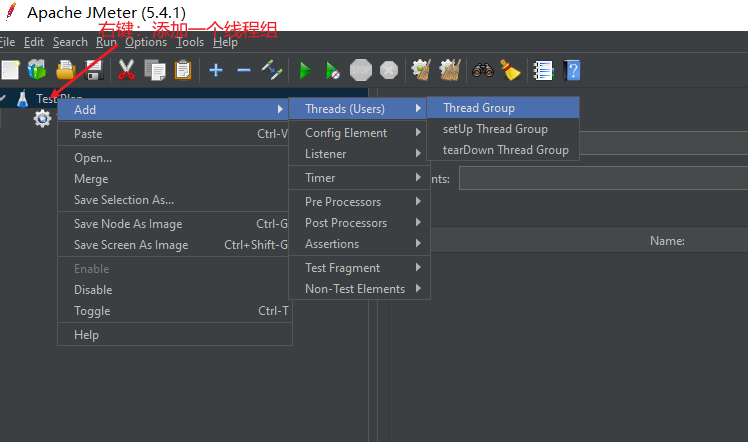Viewport: 748px width, 442px height.
Task: Choose Thread Group
Action: 503,108
